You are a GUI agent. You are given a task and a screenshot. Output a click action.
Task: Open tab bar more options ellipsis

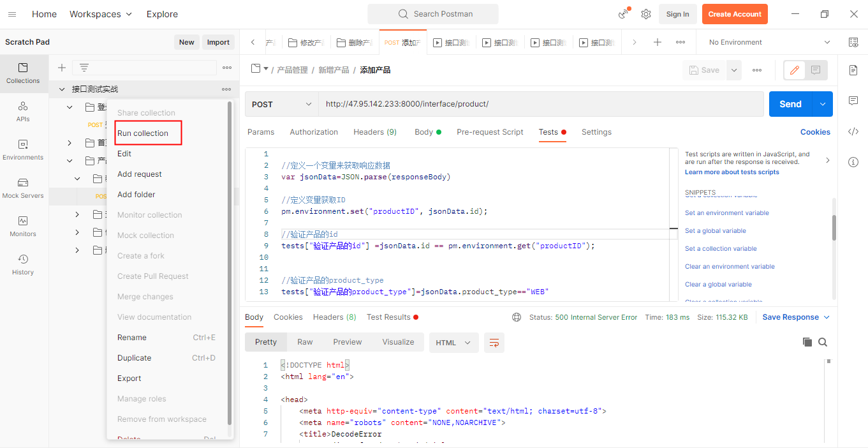680,42
